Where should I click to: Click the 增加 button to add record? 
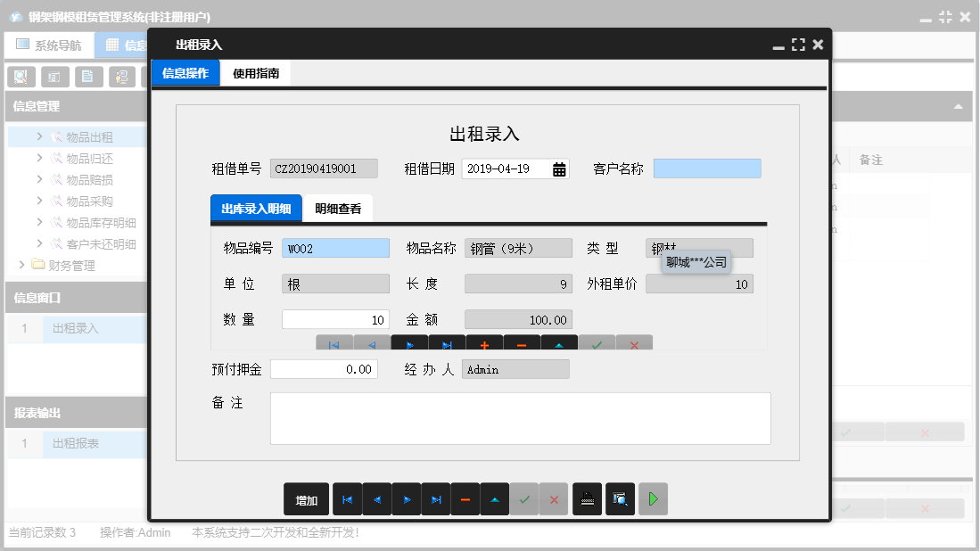tap(306, 499)
